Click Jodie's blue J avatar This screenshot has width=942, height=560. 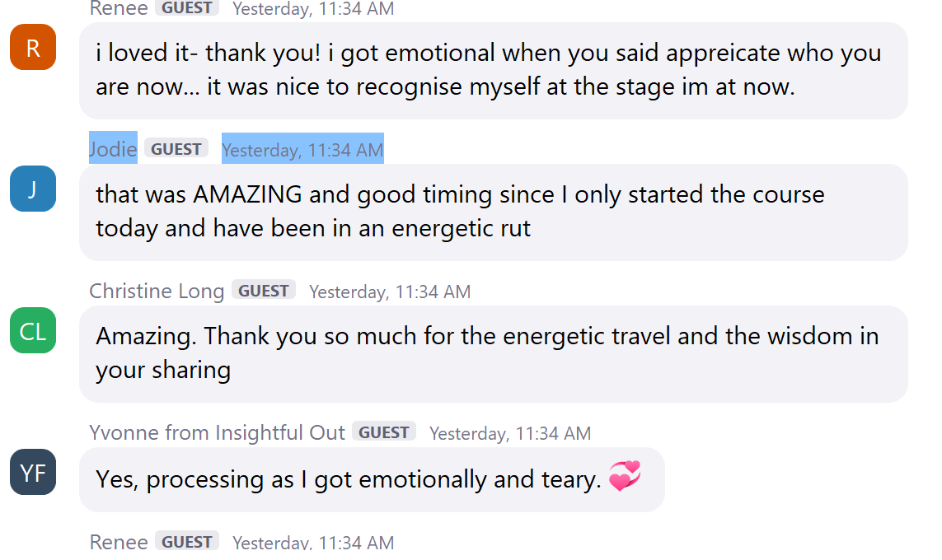(x=33, y=189)
